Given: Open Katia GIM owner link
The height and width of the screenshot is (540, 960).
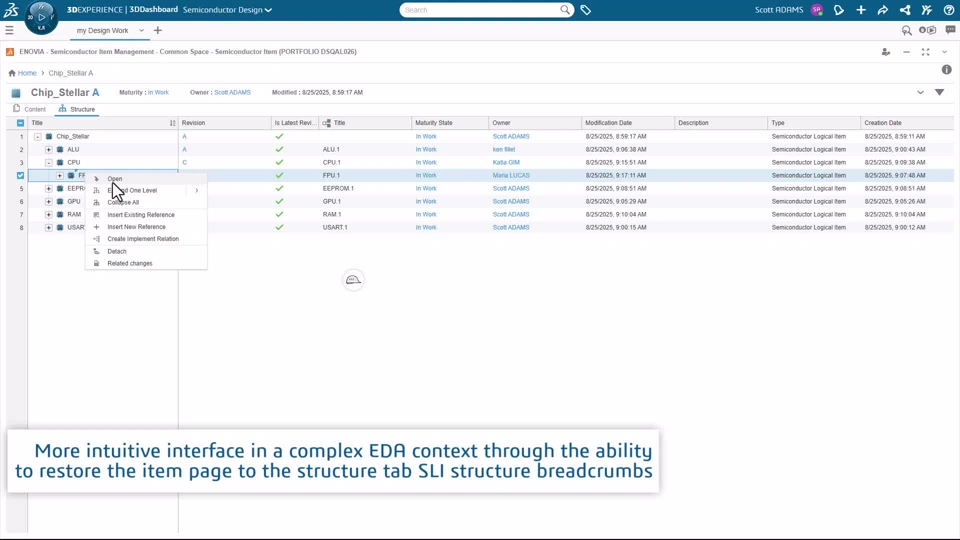Looking at the screenshot, I should (x=506, y=163).
